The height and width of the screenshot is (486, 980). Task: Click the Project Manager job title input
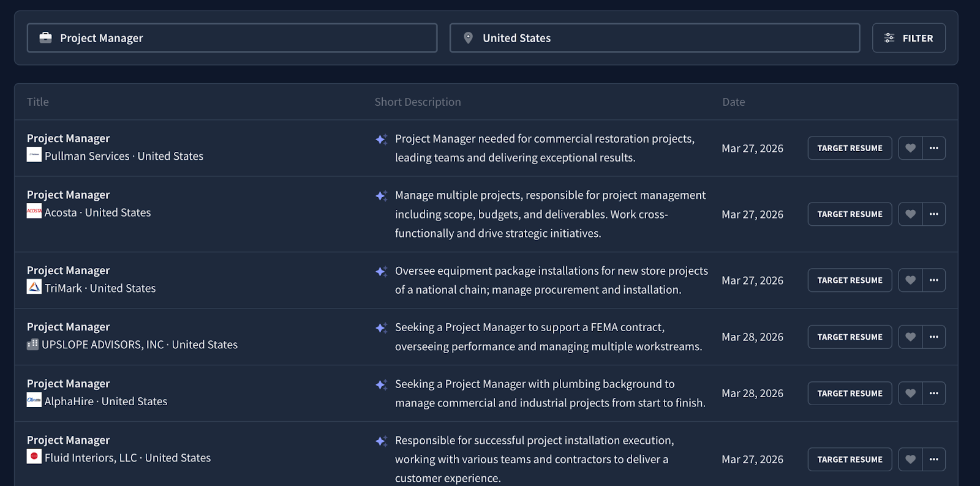(245, 38)
